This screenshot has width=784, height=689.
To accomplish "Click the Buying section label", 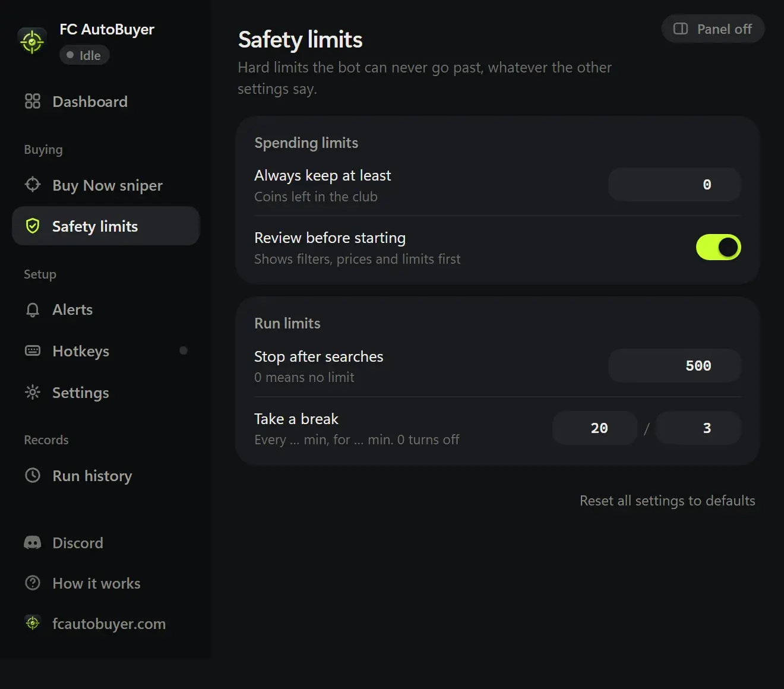I will pos(43,150).
